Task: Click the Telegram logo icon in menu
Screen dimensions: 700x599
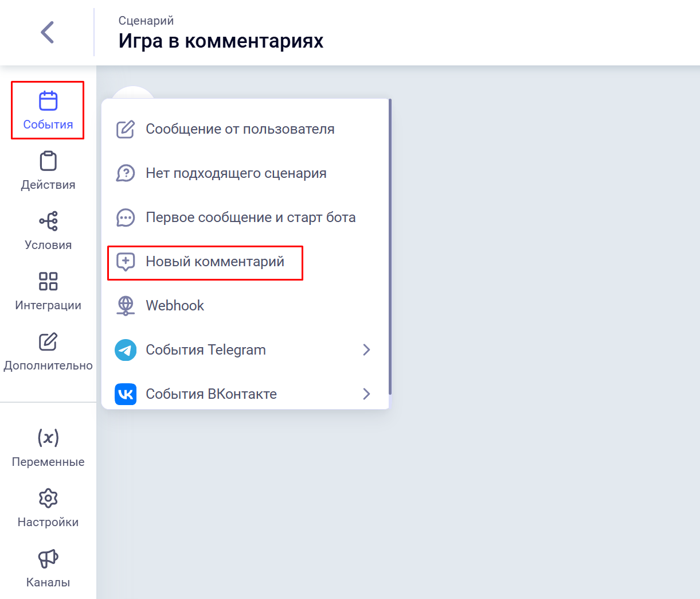Action: [126, 350]
